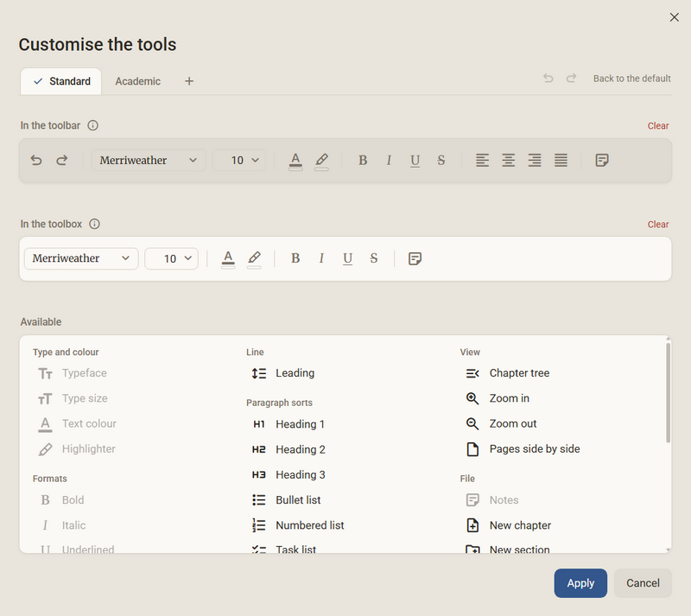Click the highlighter icon in the toolbox
The height and width of the screenshot is (616, 691).
tap(254, 259)
